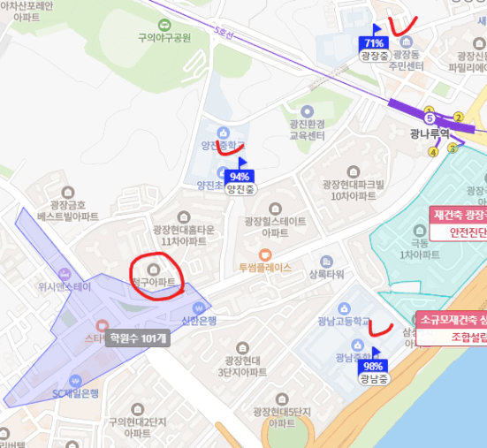Click the 구의야구공원 park icon

(164, 25)
